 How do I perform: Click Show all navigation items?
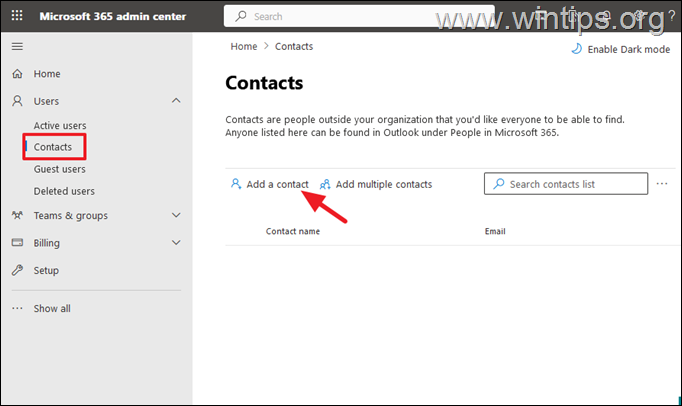(52, 309)
